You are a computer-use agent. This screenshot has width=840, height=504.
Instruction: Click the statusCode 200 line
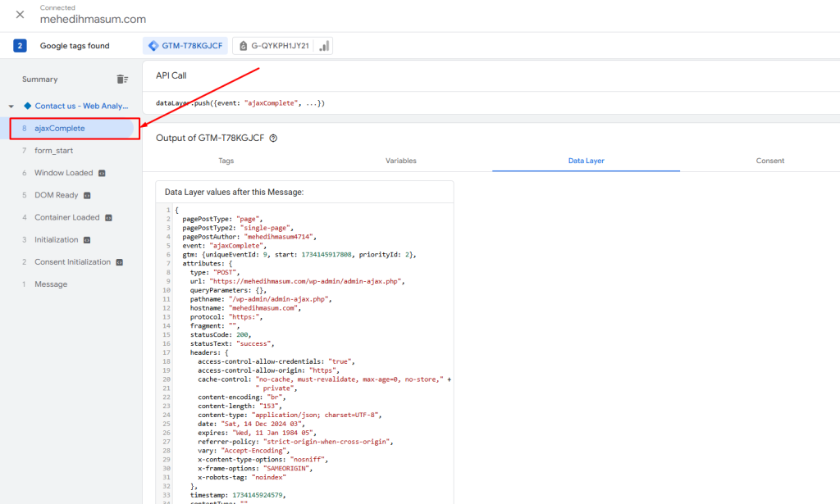click(x=221, y=335)
